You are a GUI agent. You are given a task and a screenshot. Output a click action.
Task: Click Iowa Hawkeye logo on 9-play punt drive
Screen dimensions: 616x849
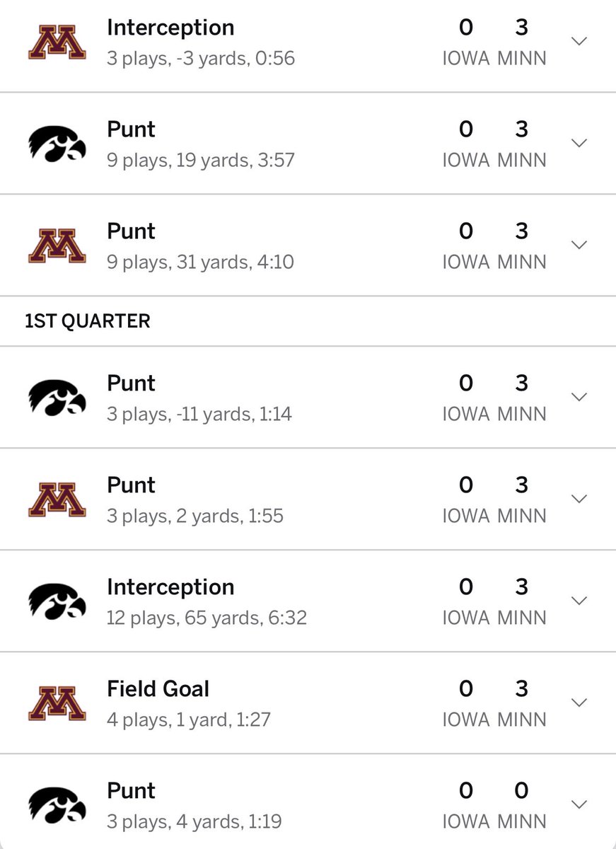tap(57, 144)
